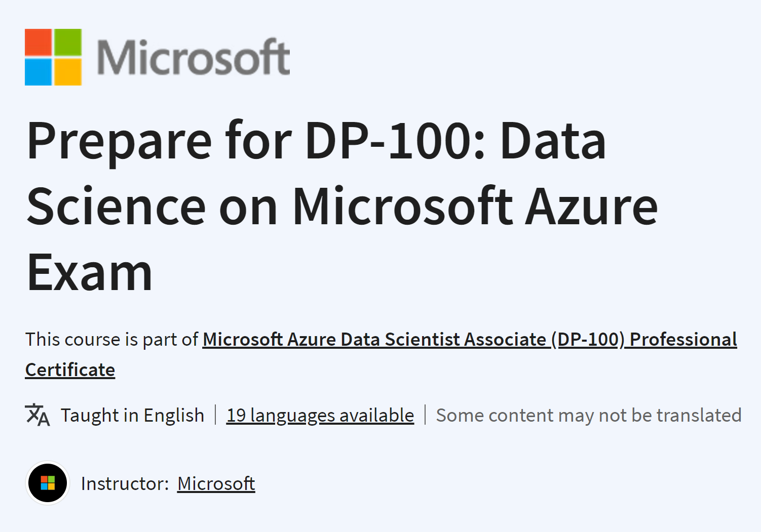Click the Instructor: label
This screenshot has height=532, width=761.
coord(125,483)
